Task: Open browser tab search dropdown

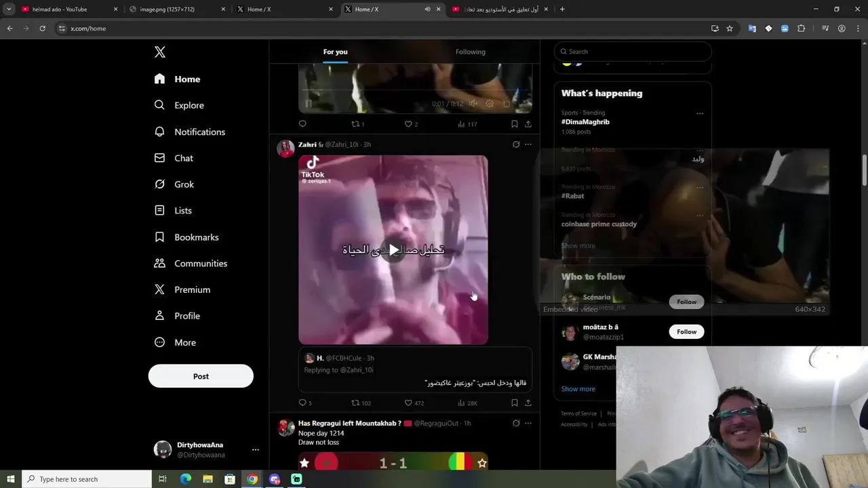Action: click(9, 9)
